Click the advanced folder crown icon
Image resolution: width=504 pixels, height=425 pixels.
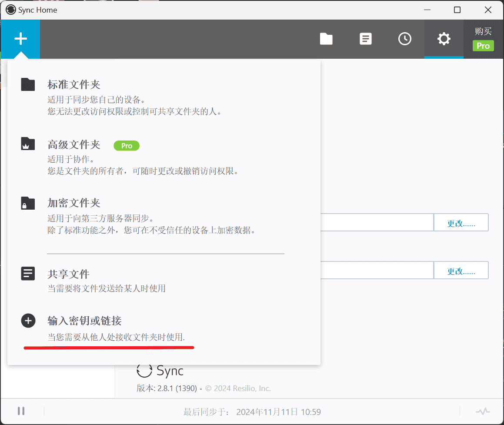(28, 144)
